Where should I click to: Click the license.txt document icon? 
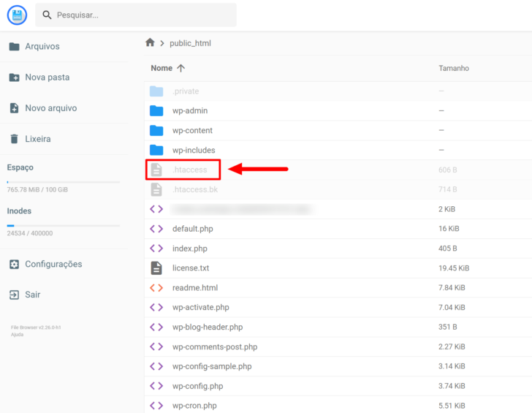click(x=156, y=268)
